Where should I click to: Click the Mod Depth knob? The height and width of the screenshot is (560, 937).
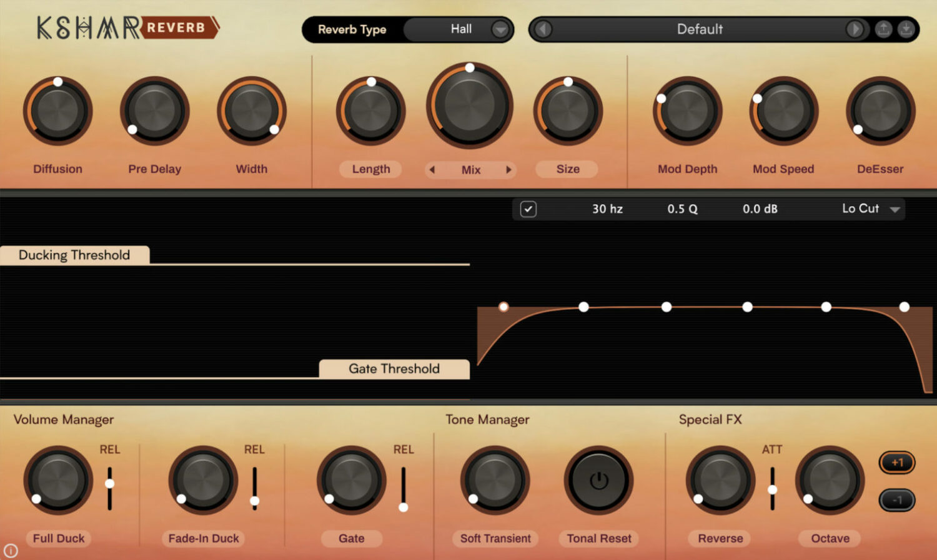point(687,111)
